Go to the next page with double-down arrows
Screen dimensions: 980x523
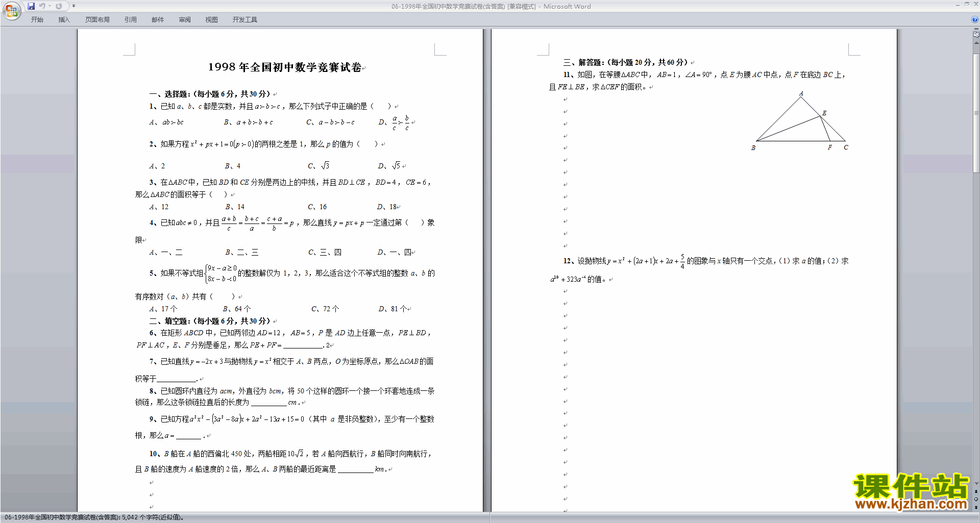[x=976, y=507]
